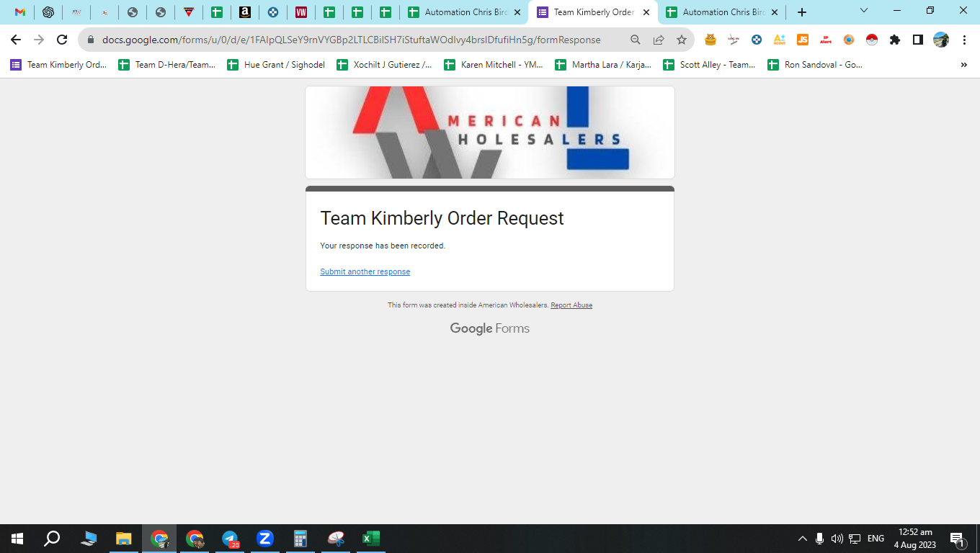View site information via the lock icon
Viewport: 980px width, 553px height.
coord(90,40)
